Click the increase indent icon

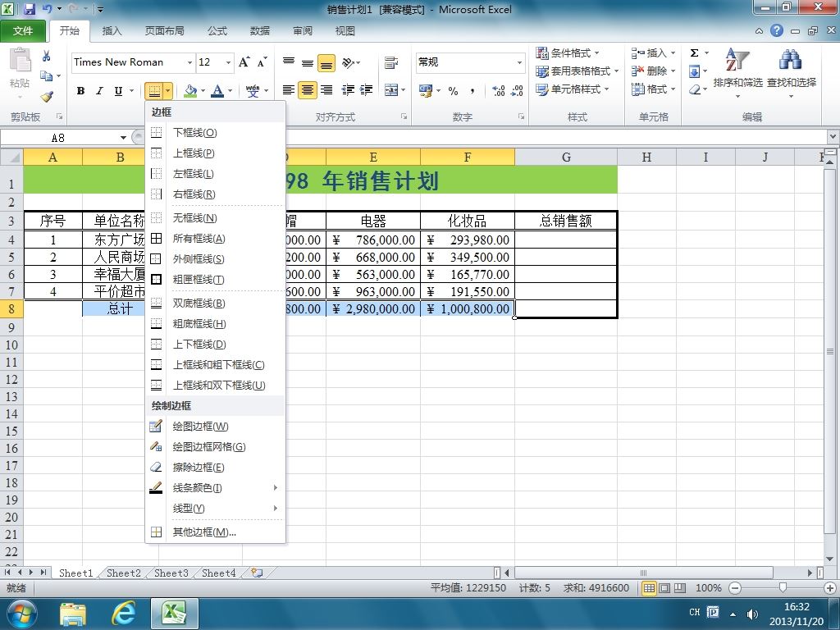[x=366, y=90]
